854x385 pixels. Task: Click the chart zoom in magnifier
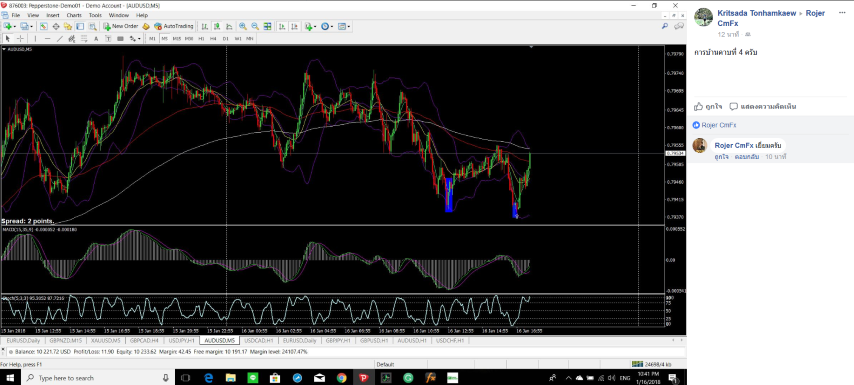pyautogui.click(x=242, y=26)
